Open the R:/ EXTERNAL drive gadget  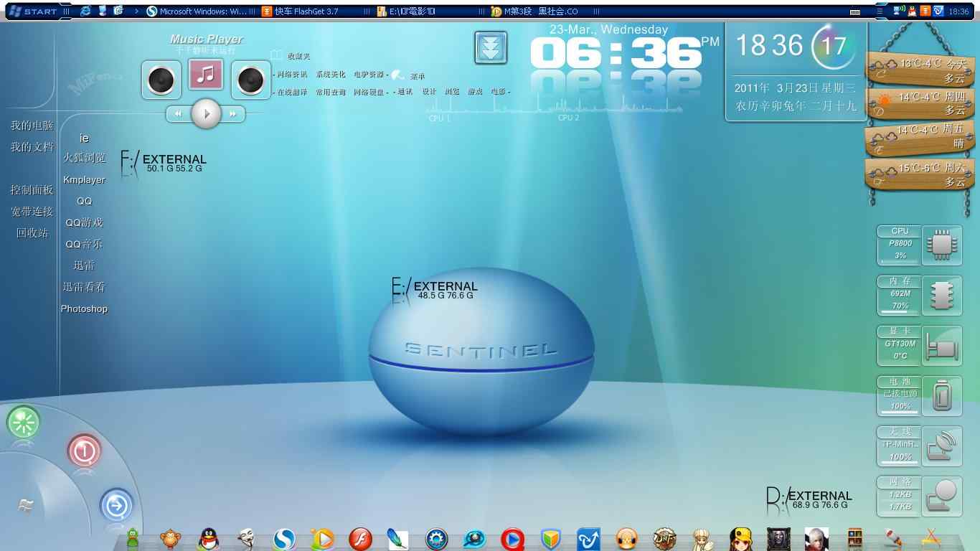(809, 501)
